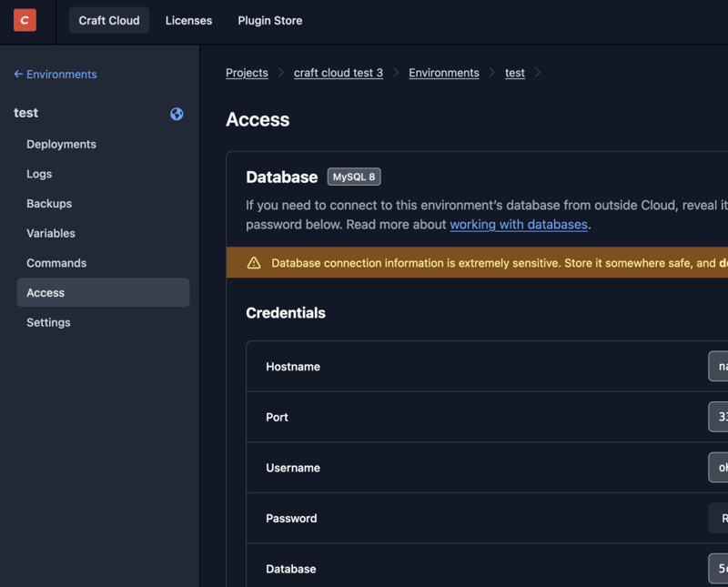Go back to Environments
728x587 pixels.
click(56, 75)
